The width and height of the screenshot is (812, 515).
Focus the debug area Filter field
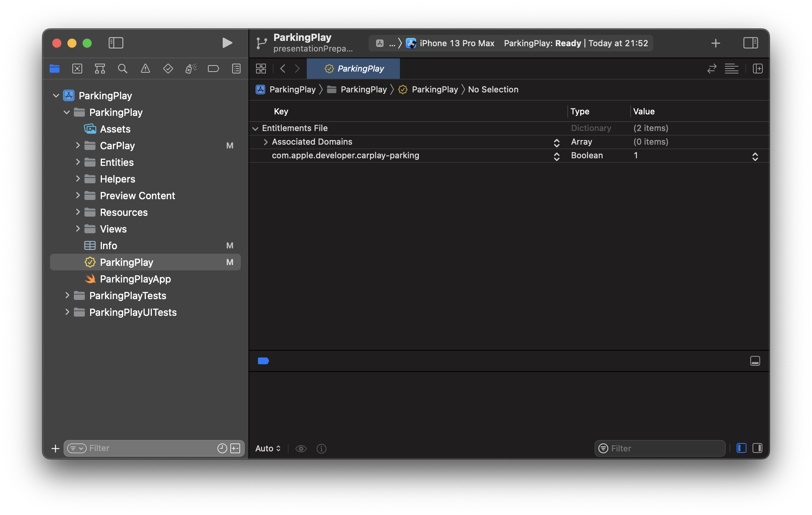tap(660, 448)
